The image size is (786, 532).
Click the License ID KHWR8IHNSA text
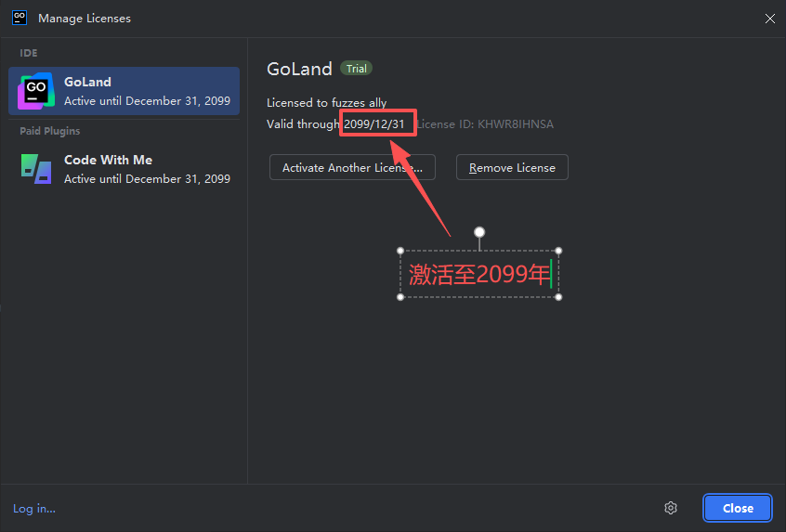[x=486, y=124]
